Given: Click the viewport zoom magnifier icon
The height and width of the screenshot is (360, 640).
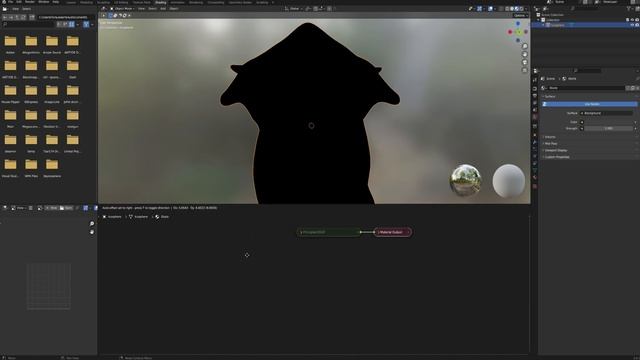Looking at the screenshot, I should coord(525,46).
